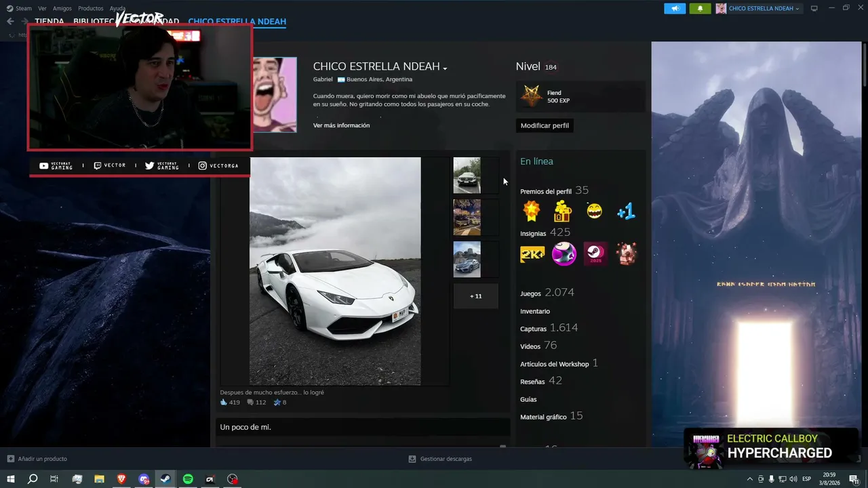
Task: Click the comments speech bubble icon
Action: coord(250,403)
